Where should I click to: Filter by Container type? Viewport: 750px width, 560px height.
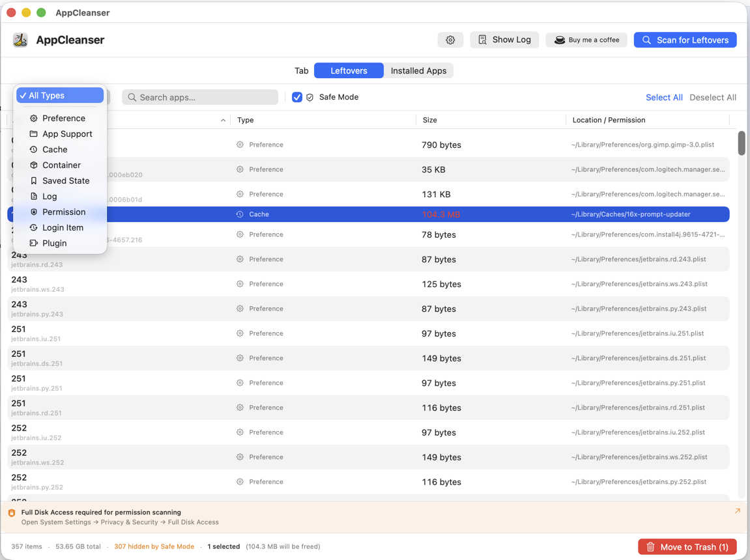click(x=60, y=165)
